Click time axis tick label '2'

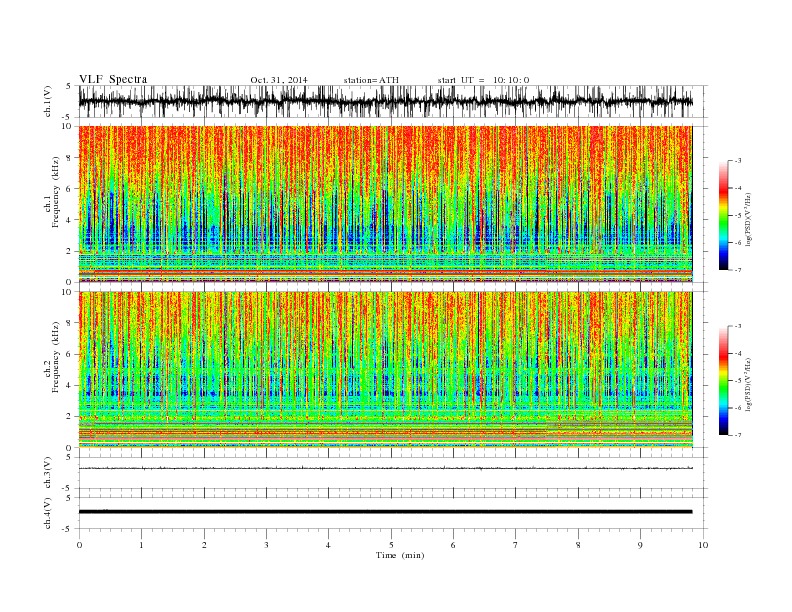pos(204,545)
